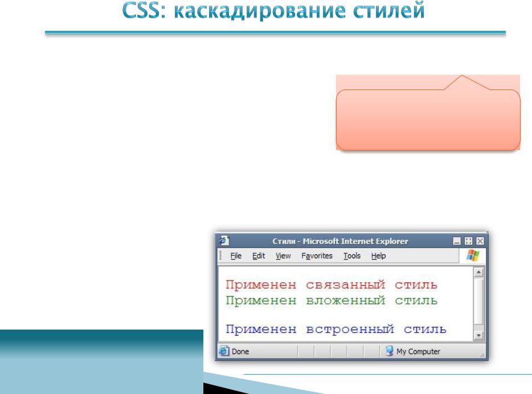Click the 'My Computer' status bar label
Viewport: 532px width, 394px height.
point(418,352)
